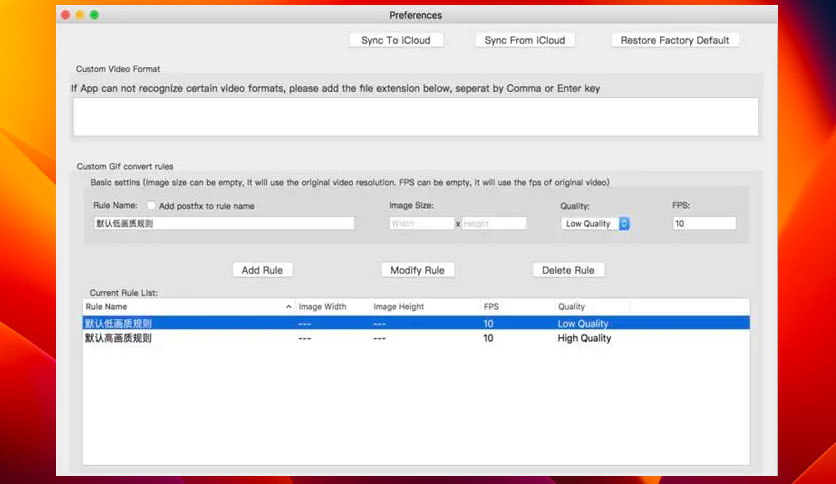Minimize the Preferences window
The image size is (836, 484).
[x=80, y=15]
